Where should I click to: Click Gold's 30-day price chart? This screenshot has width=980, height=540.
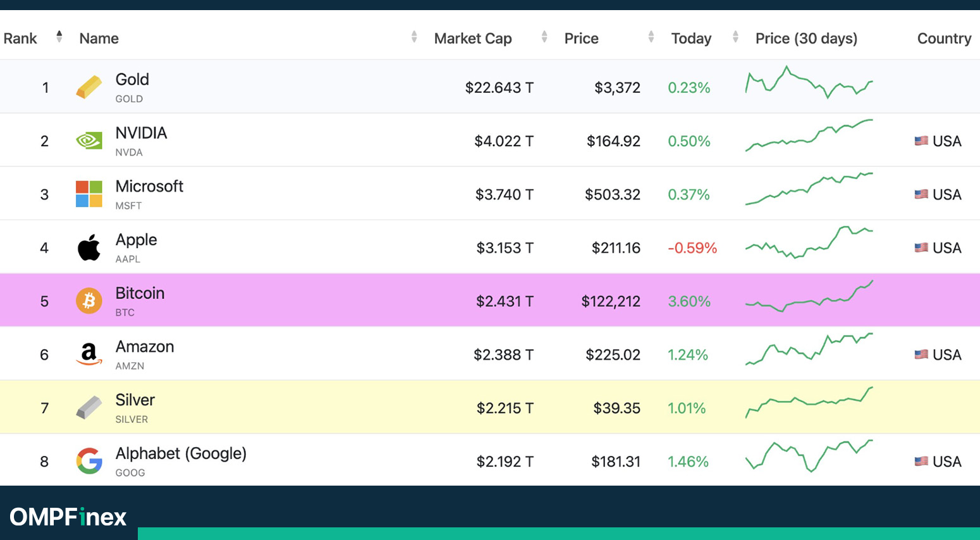click(809, 82)
